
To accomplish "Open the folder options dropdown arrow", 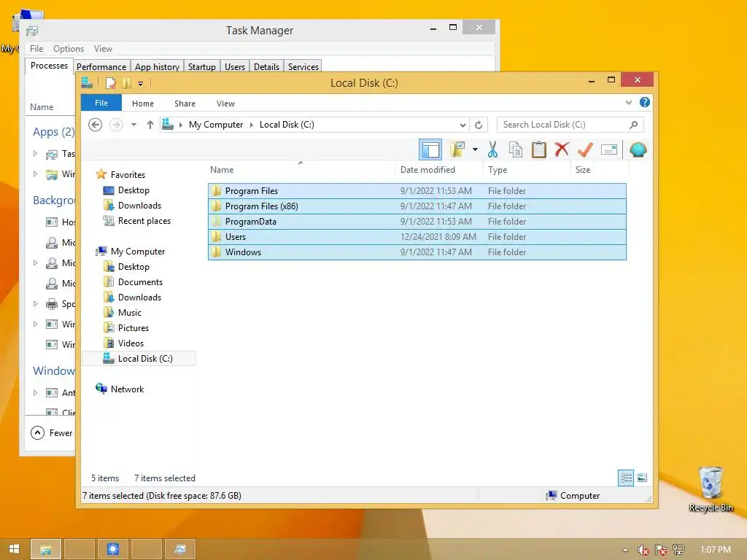I will point(475,149).
